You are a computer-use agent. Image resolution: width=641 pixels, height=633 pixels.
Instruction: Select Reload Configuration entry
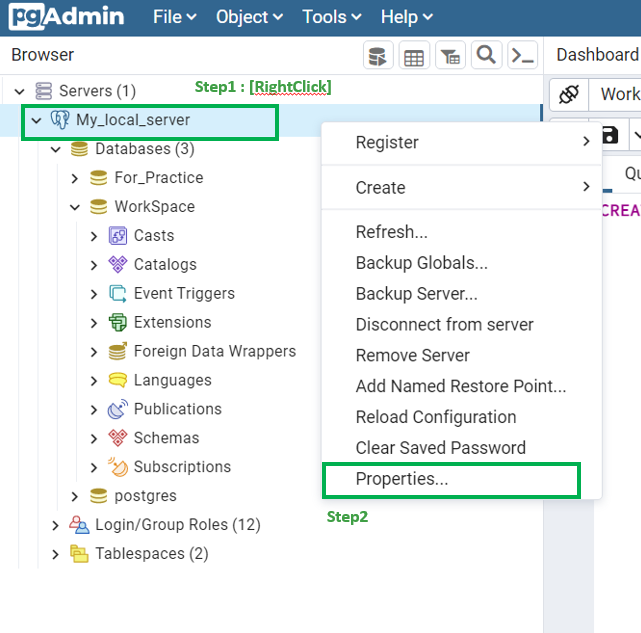click(462, 417)
